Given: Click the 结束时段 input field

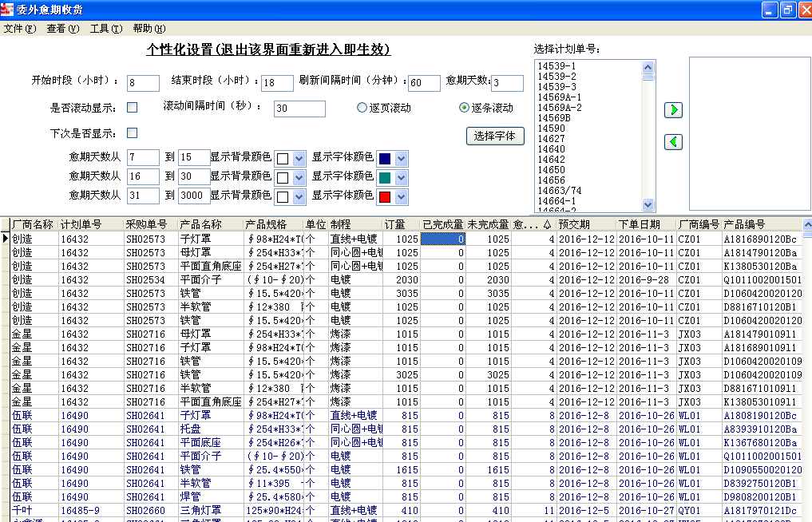Looking at the screenshot, I should 277,83.
